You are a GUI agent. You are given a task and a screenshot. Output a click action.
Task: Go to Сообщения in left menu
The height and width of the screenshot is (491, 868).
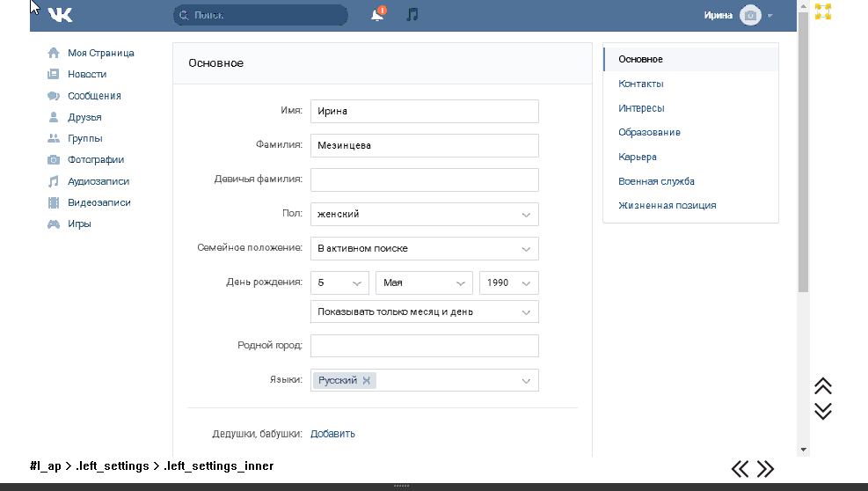click(94, 96)
